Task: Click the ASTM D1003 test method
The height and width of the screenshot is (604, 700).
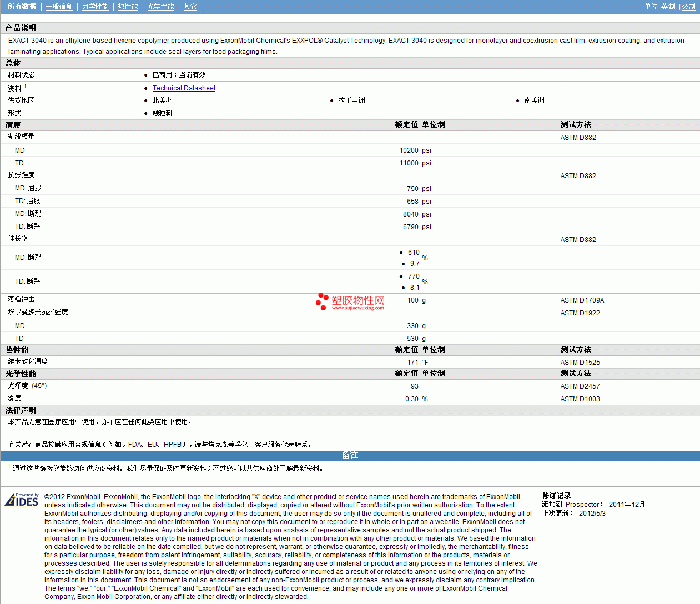Action: [580, 399]
